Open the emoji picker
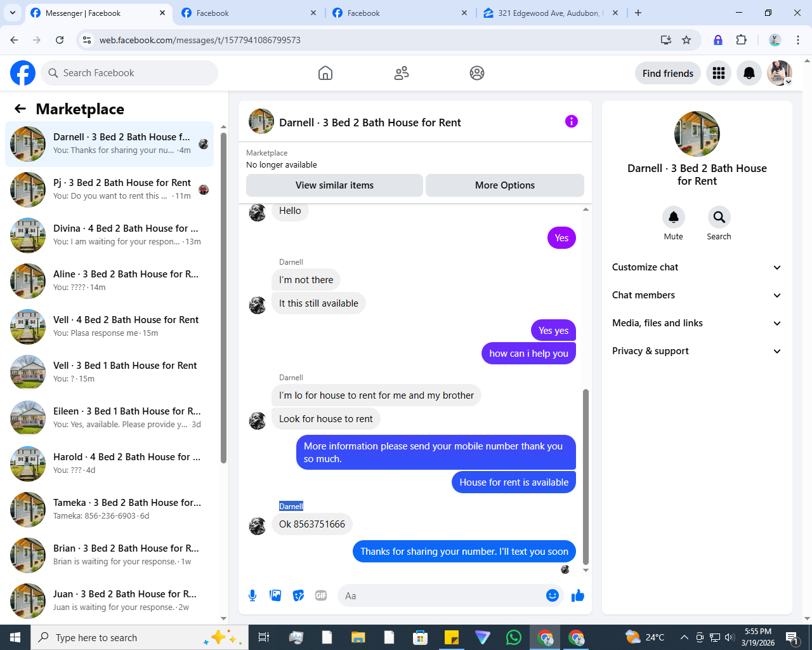812x650 pixels. point(553,595)
